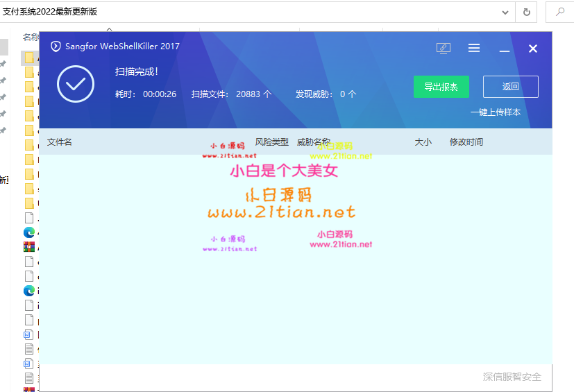Sort results by 风险类型 column
The width and height of the screenshot is (574, 392).
click(271, 142)
